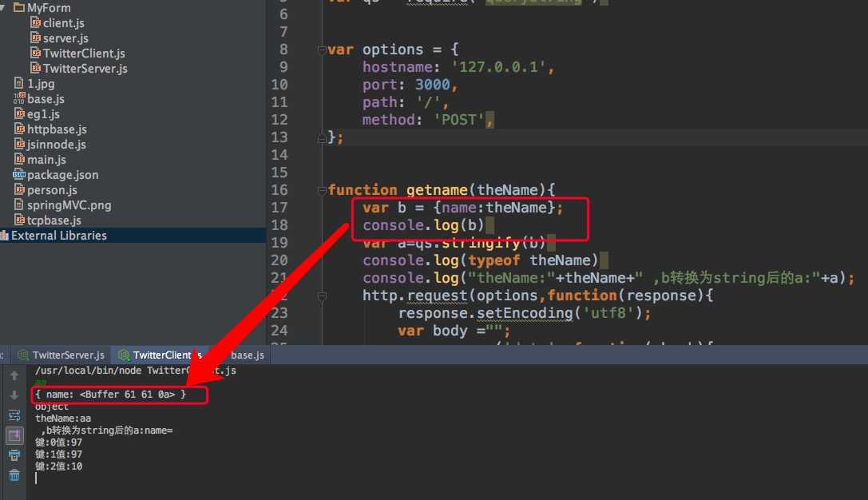Image resolution: width=868 pixels, height=500 pixels.
Task: Fold the options object at line 8
Action: [x=322, y=50]
